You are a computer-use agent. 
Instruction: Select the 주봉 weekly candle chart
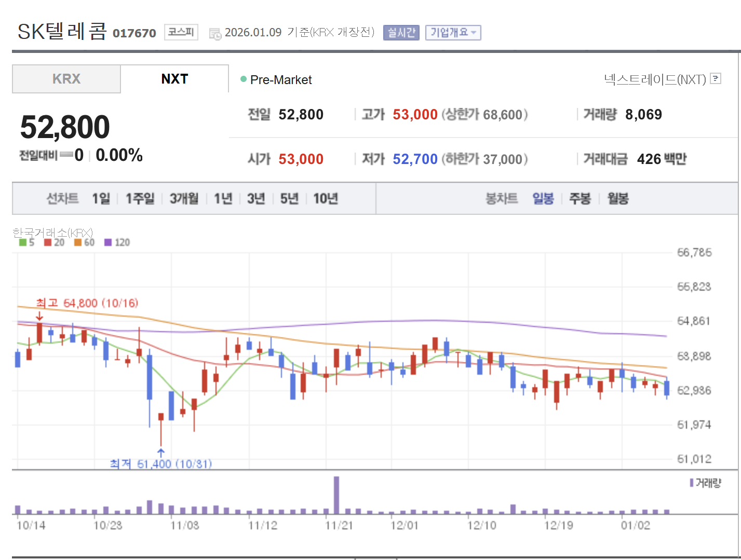coord(580,198)
